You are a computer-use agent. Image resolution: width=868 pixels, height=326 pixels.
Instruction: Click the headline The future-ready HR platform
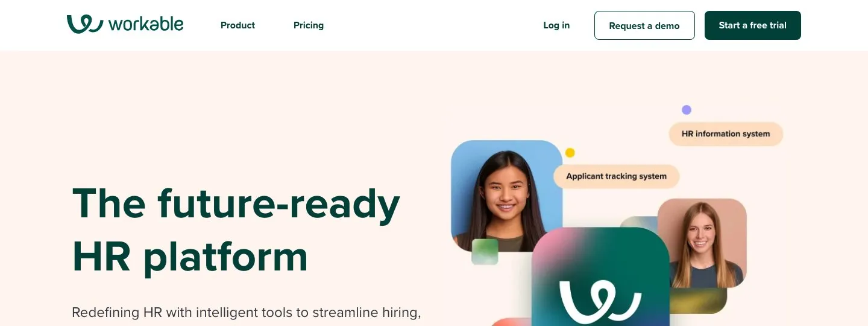tap(236, 229)
